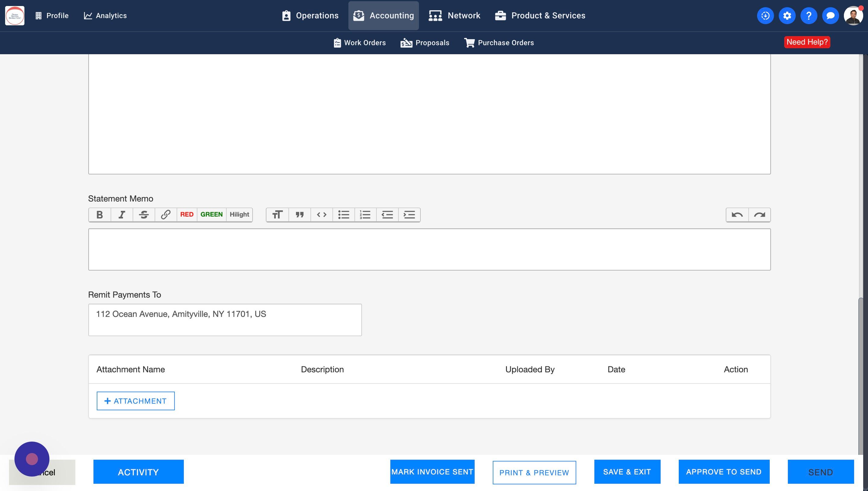Open the Accounting menu
The width and height of the screenshot is (868, 491).
point(384,15)
